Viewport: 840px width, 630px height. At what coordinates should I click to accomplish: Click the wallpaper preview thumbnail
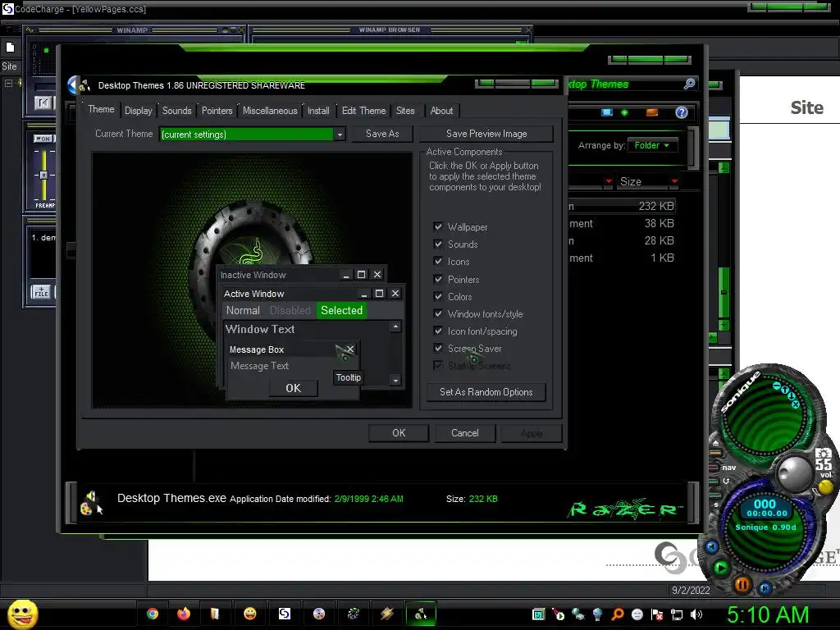(x=252, y=281)
